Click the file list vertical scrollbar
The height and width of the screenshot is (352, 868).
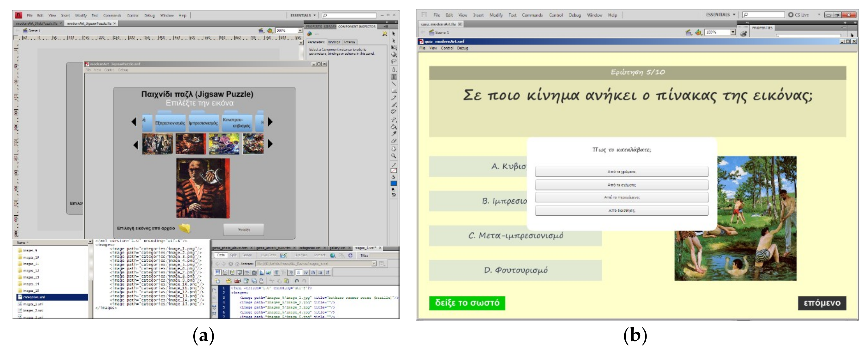coord(90,279)
